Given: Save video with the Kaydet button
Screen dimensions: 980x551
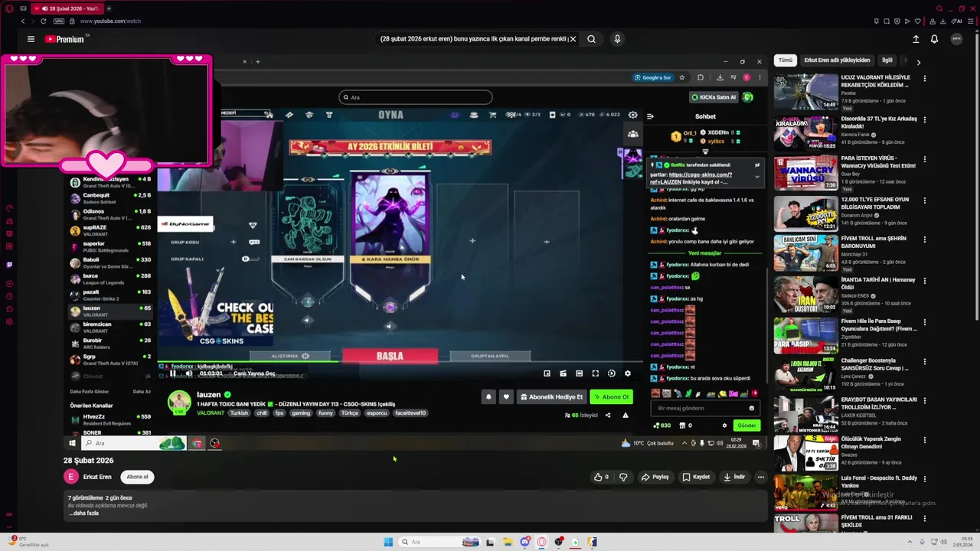Looking at the screenshot, I should (x=696, y=477).
